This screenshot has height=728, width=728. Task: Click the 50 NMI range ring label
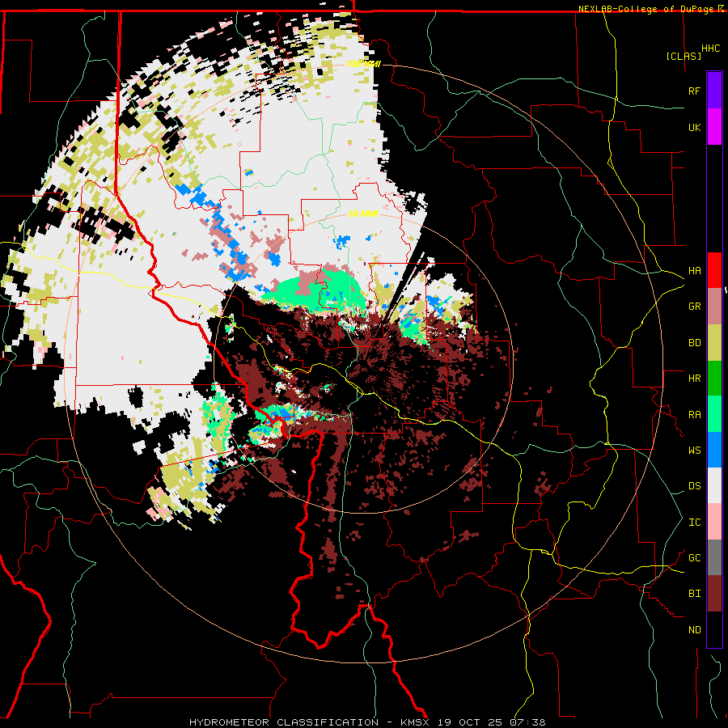pos(363,214)
